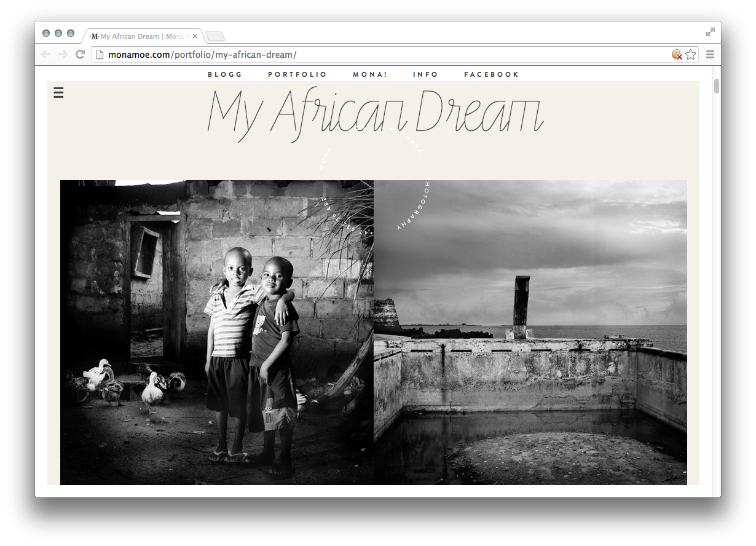756x546 pixels.
Task: Enter fullscreen using the expand arrows icon
Action: [x=711, y=32]
